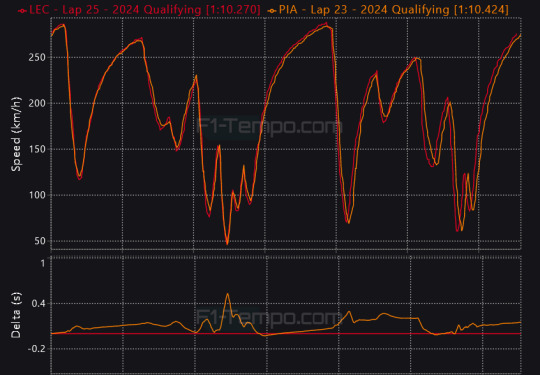Click the 200 speed axis label

pyautogui.click(x=37, y=103)
